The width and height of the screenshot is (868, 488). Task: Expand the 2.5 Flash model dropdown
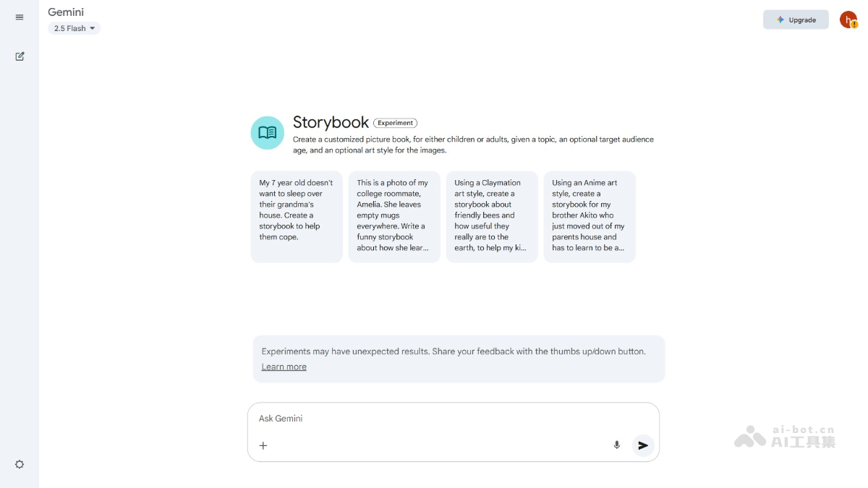pyautogui.click(x=75, y=29)
